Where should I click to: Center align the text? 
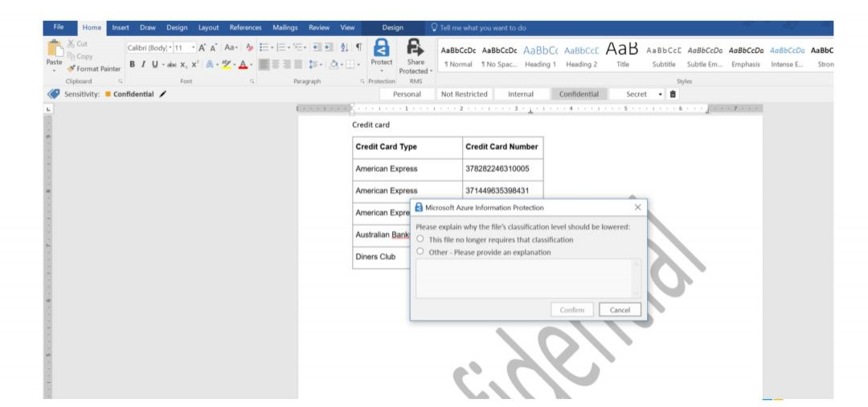pyautogui.click(x=276, y=65)
